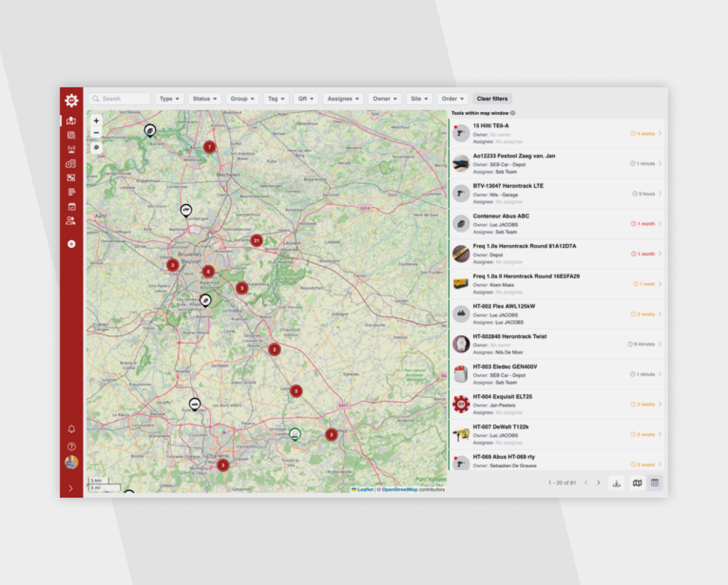The image size is (728, 585).
Task: Click the info icon beside Tools within map window
Action: coord(513,113)
